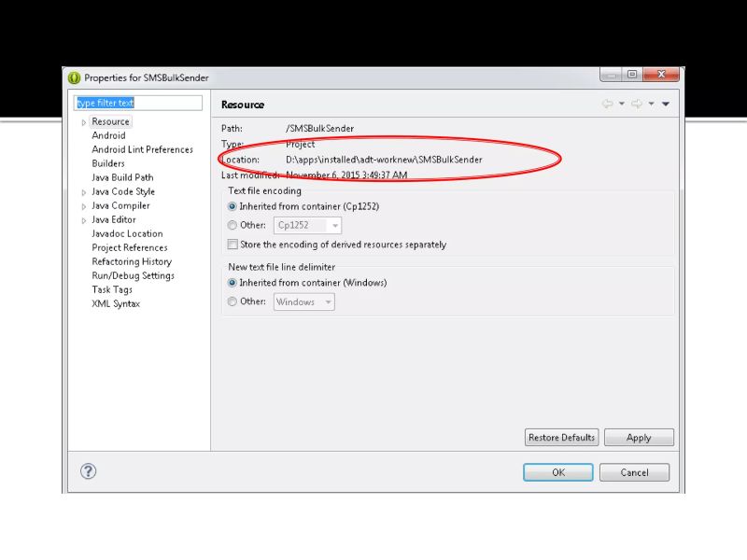The height and width of the screenshot is (560, 747).
Task: Open the view menu triangle in Resource header
Action: click(x=666, y=105)
